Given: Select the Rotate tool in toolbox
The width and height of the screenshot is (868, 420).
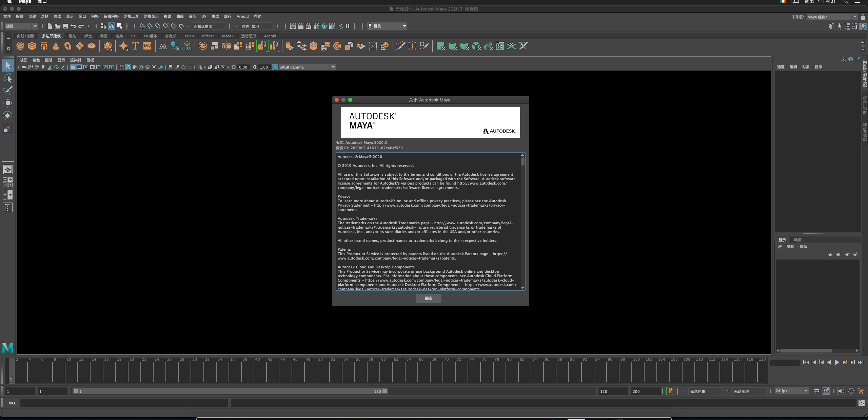Looking at the screenshot, I should [x=8, y=116].
